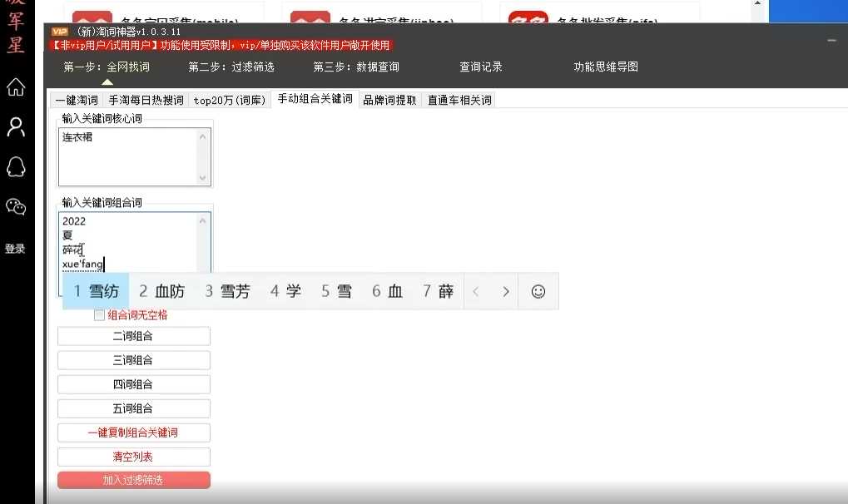Choose IME candidate 1 雪纺
Screen dimensions: 848x504
pyautogui.click(x=97, y=291)
